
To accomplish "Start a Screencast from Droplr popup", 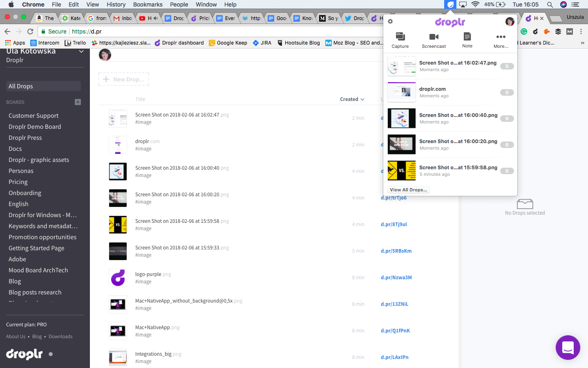I will tap(434, 40).
